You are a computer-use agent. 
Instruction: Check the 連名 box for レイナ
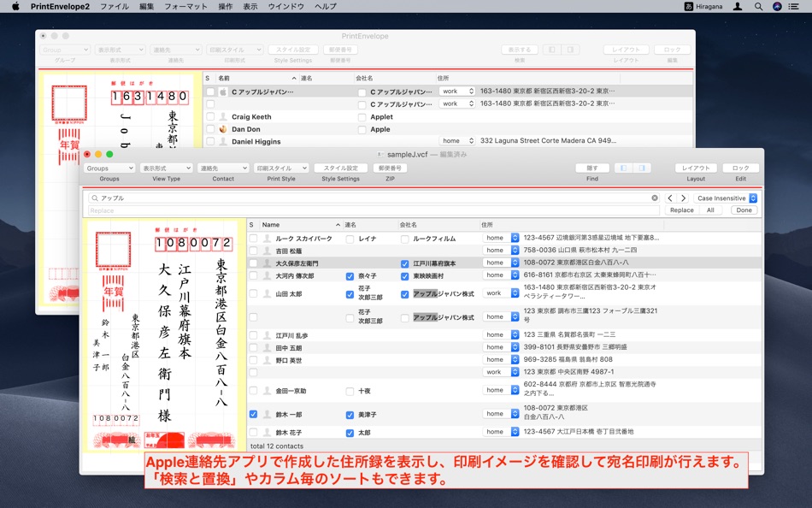pyautogui.click(x=350, y=239)
